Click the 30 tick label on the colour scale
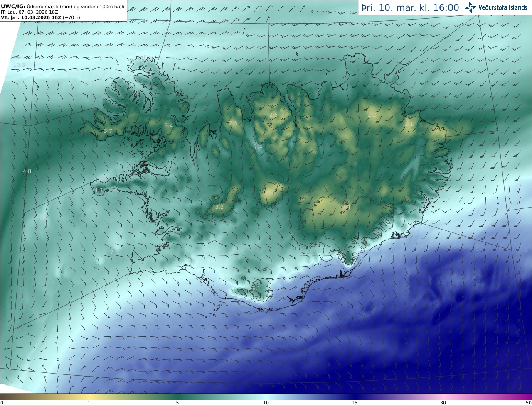532x406 pixels. tap(443, 403)
